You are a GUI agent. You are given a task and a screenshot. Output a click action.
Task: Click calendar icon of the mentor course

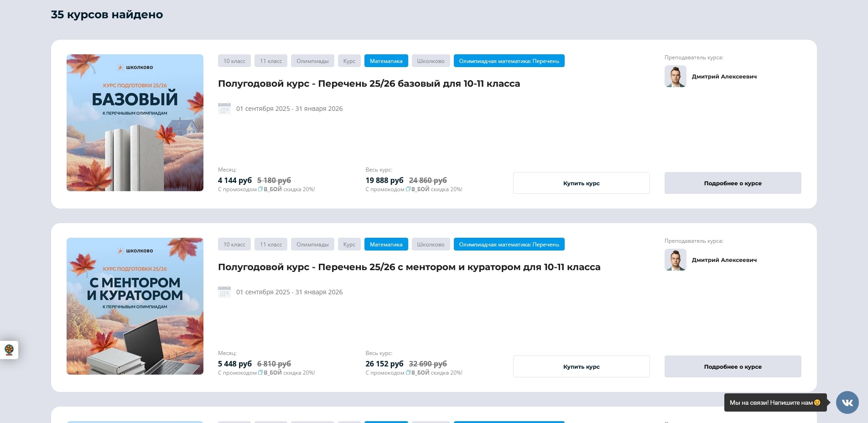click(x=224, y=292)
